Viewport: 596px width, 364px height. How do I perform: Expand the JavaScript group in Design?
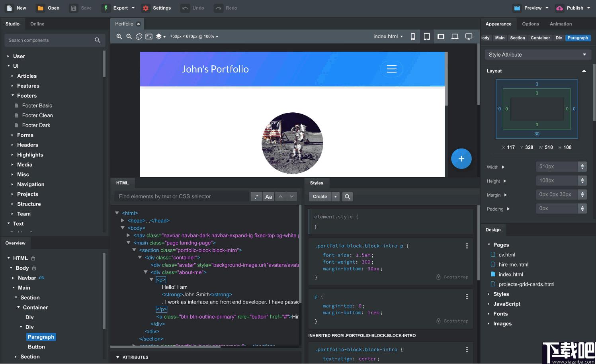[489, 304]
